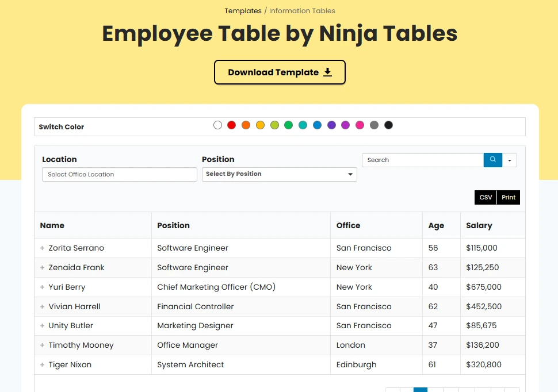The image size is (558, 392).
Task: Select the black color swatch
Action: [x=388, y=125]
